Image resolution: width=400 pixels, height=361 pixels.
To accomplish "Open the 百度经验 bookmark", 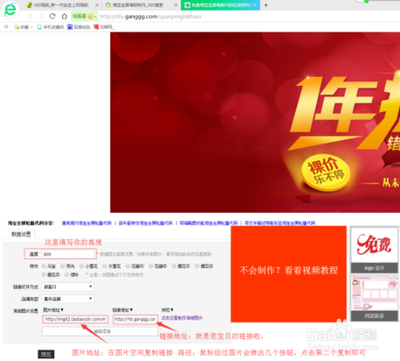I will (x=79, y=27).
